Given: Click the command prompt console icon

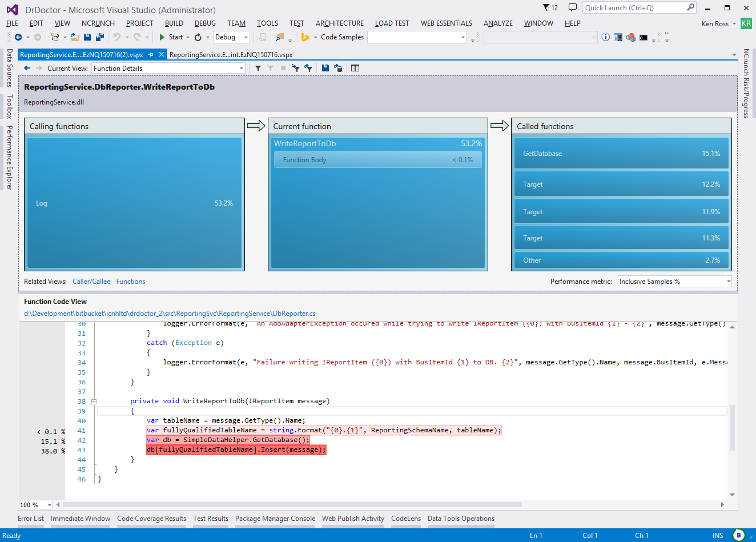Looking at the screenshot, I should (x=644, y=37).
